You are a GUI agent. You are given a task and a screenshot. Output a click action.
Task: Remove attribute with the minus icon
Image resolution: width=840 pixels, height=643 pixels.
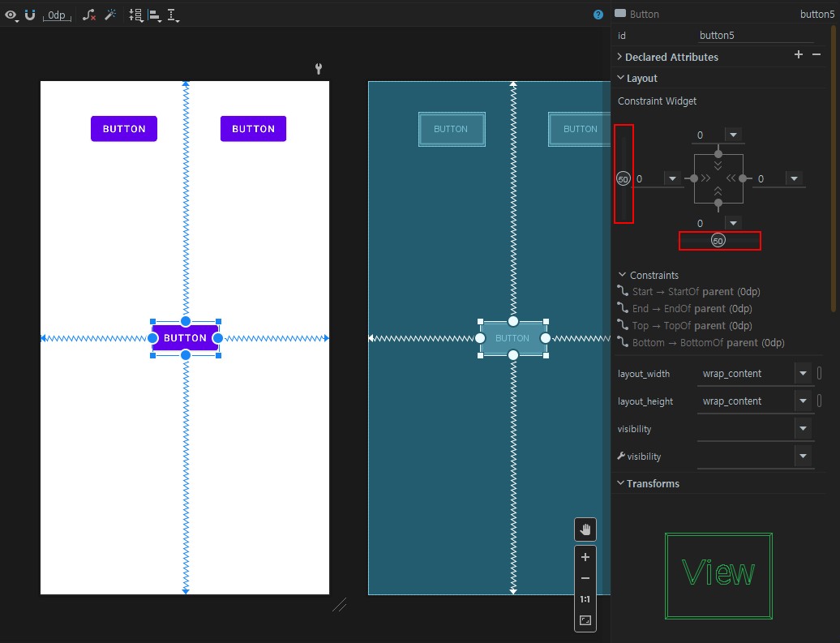click(x=816, y=54)
